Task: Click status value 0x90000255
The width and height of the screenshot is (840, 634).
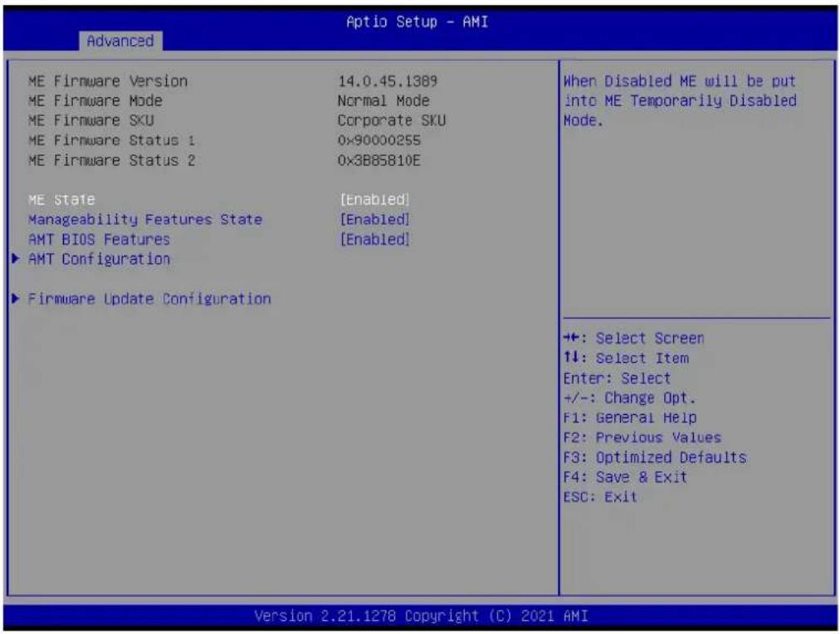Action: coord(379,140)
